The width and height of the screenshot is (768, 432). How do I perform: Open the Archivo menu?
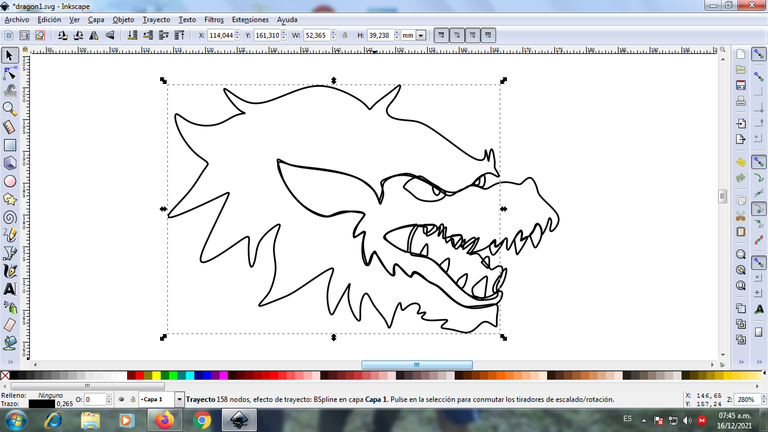(17, 20)
